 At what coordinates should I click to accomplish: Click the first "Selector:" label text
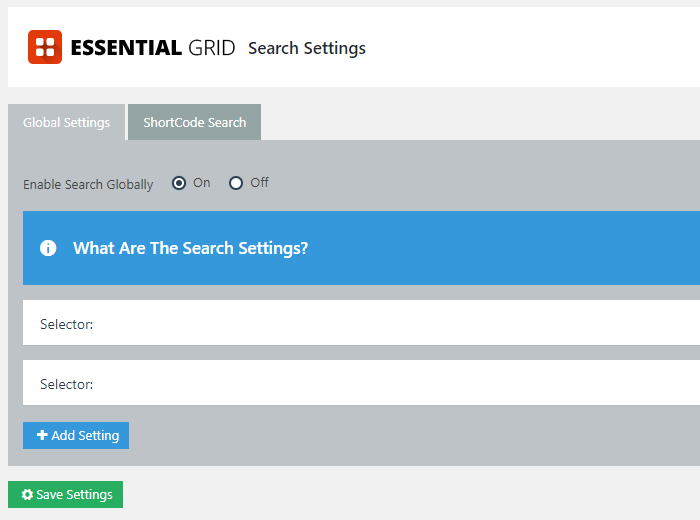pyautogui.click(x=66, y=324)
